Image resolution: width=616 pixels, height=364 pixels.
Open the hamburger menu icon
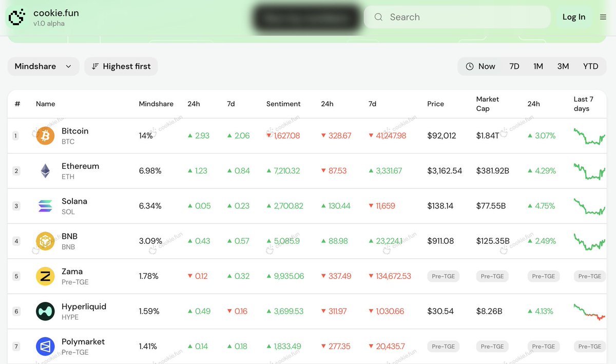point(603,17)
